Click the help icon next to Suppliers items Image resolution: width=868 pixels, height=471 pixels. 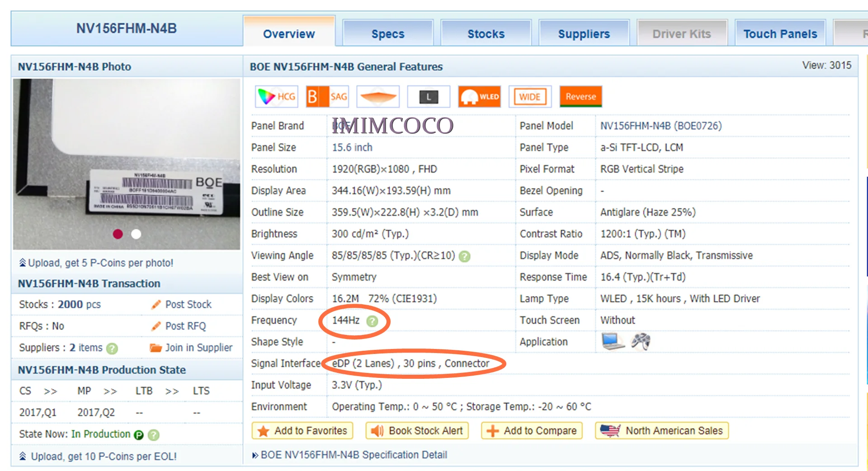(x=112, y=349)
